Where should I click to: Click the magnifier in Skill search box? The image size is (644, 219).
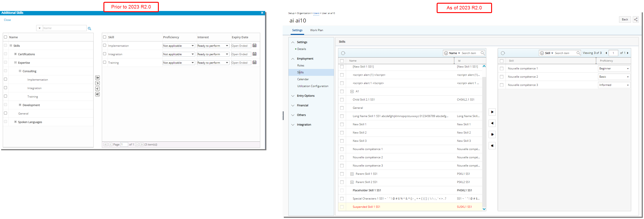578,53
